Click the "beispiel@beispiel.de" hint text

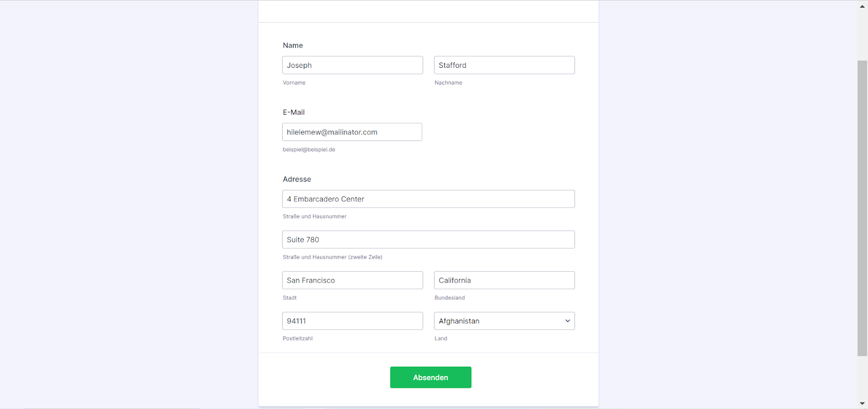coord(309,150)
